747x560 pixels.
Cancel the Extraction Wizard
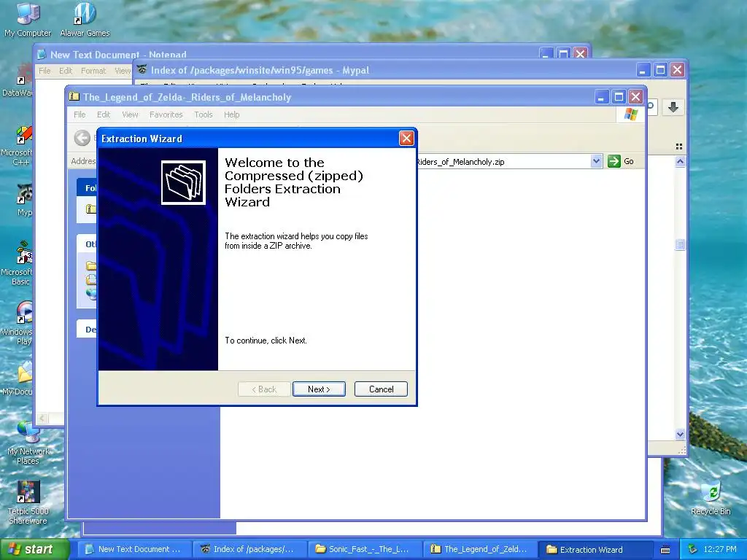[x=381, y=389]
